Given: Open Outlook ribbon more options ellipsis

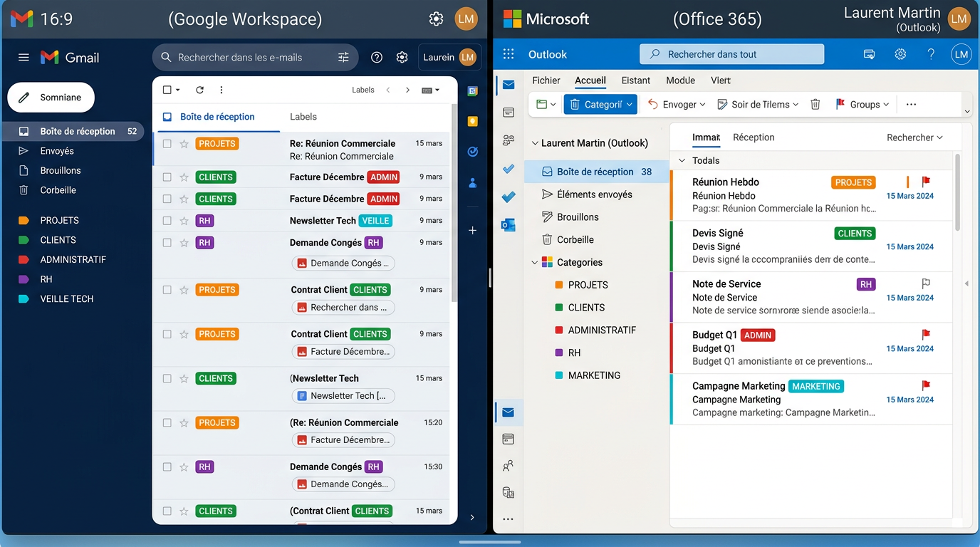Looking at the screenshot, I should 911,105.
